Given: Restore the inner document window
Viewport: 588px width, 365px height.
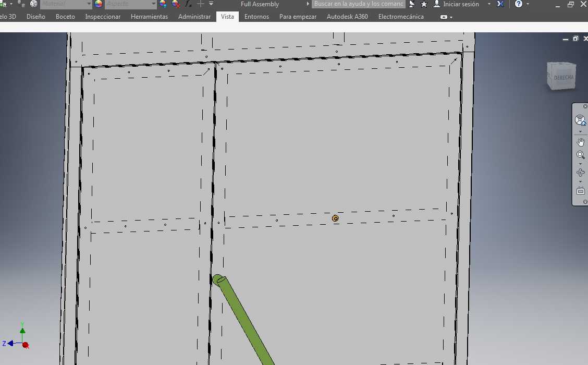Looking at the screenshot, I should [575, 39].
